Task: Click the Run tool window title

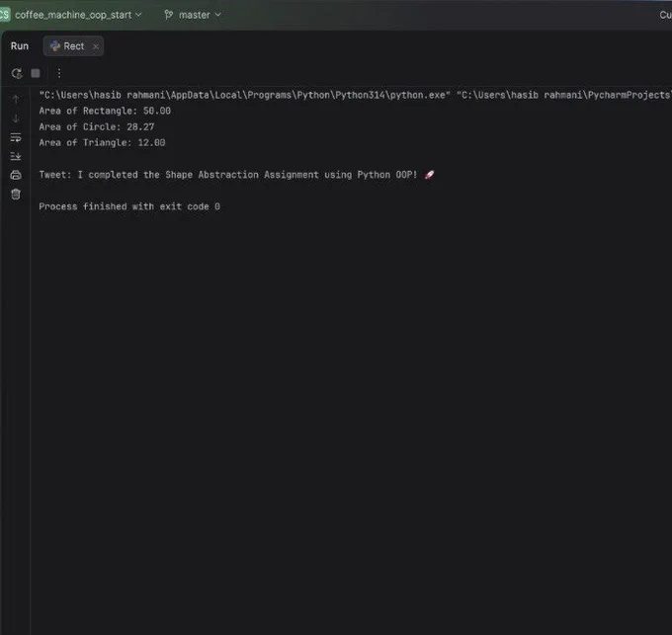Action: [x=20, y=46]
